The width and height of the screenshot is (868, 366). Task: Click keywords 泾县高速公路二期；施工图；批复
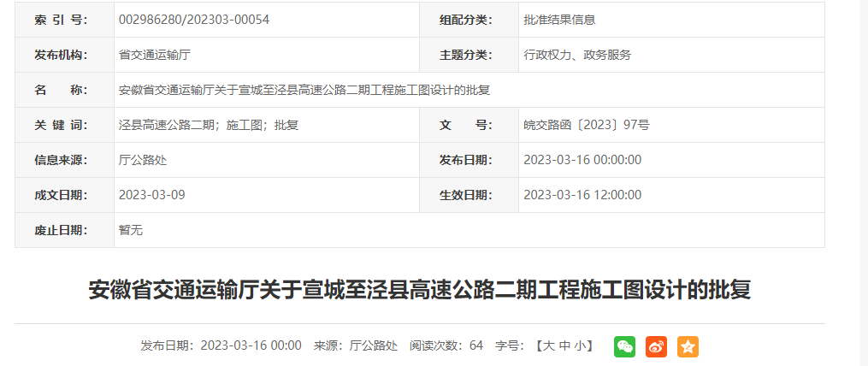(209, 125)
